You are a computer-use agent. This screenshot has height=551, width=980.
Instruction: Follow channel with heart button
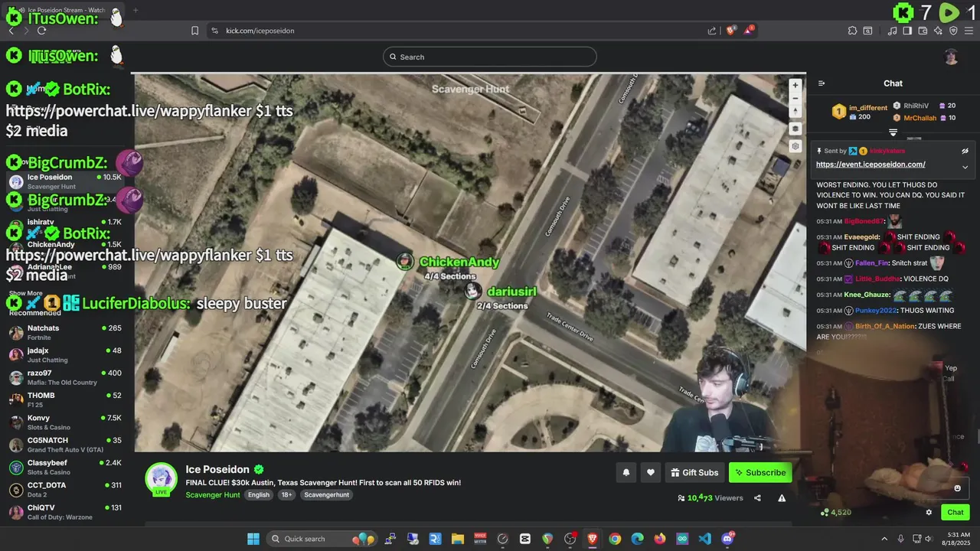tap(651, 473)
